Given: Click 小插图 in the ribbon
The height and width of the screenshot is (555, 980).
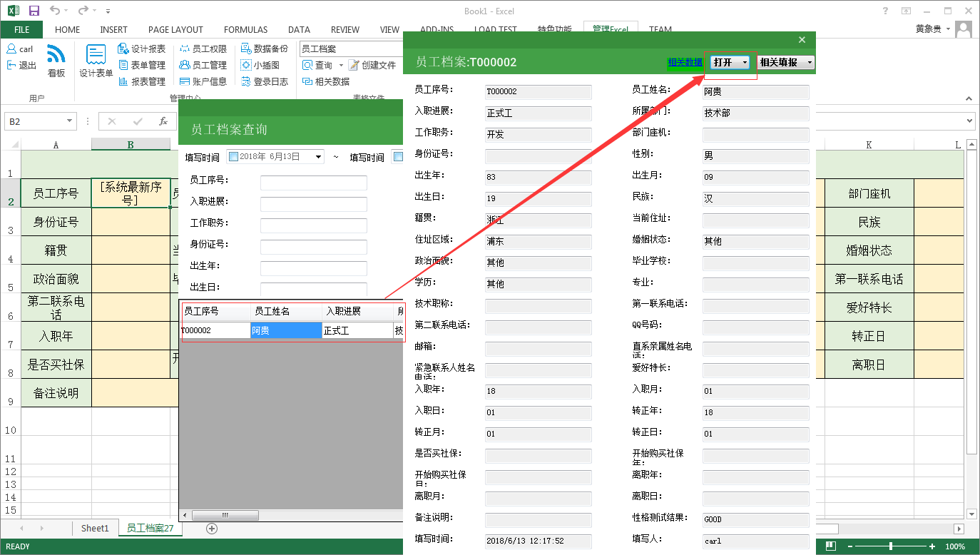Looking at the screenshot, I should coord(260,65).
